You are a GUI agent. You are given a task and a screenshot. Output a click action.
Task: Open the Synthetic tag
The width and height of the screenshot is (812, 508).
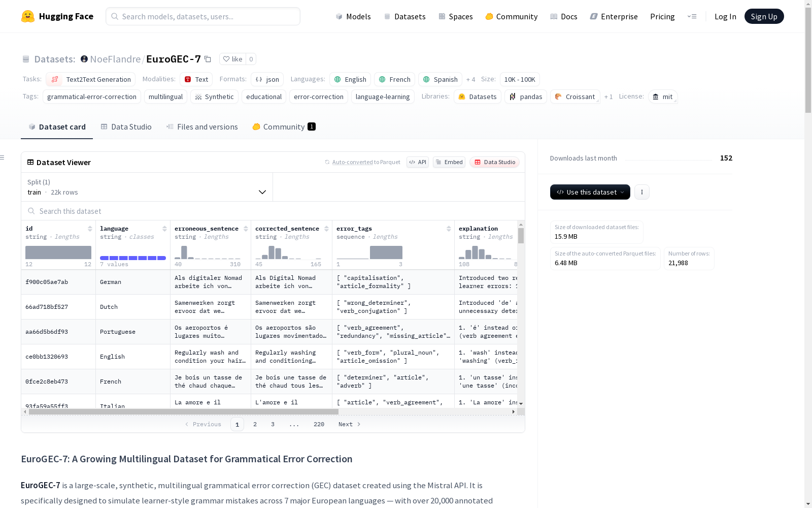point(214,97)
